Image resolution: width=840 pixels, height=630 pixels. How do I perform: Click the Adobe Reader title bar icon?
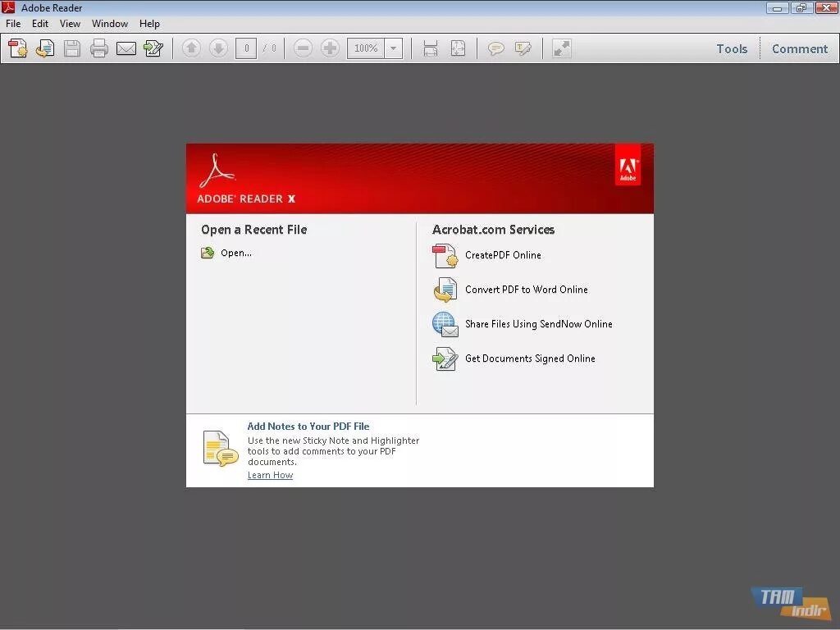[x=8, y=7]
